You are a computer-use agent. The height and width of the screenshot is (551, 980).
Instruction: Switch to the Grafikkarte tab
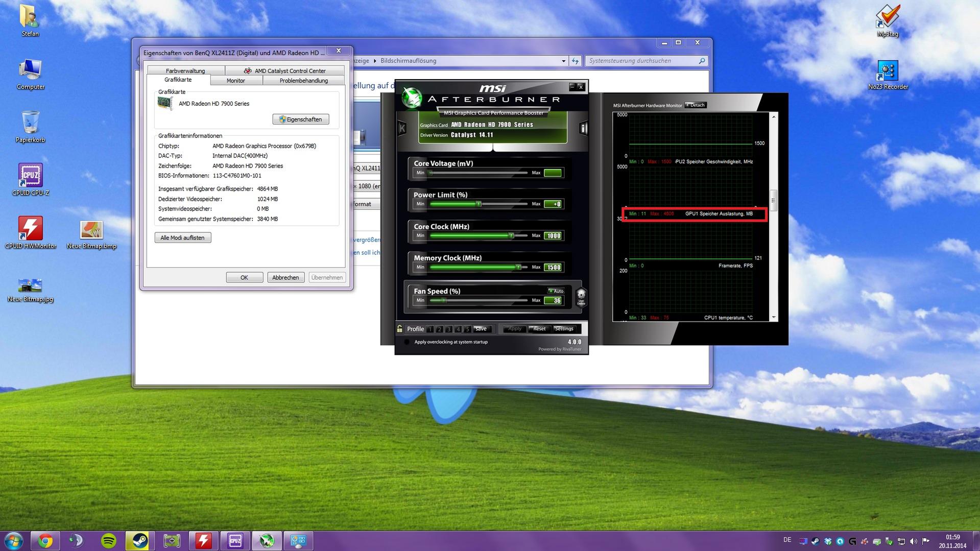click(178, 80)
